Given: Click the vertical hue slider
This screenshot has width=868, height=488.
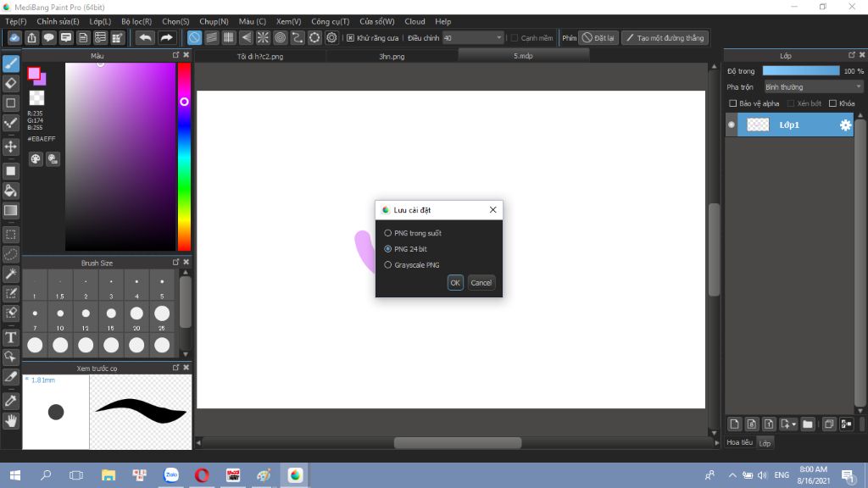Looking at the screenshot, I should pyautogui.click(x=184, y=157).
